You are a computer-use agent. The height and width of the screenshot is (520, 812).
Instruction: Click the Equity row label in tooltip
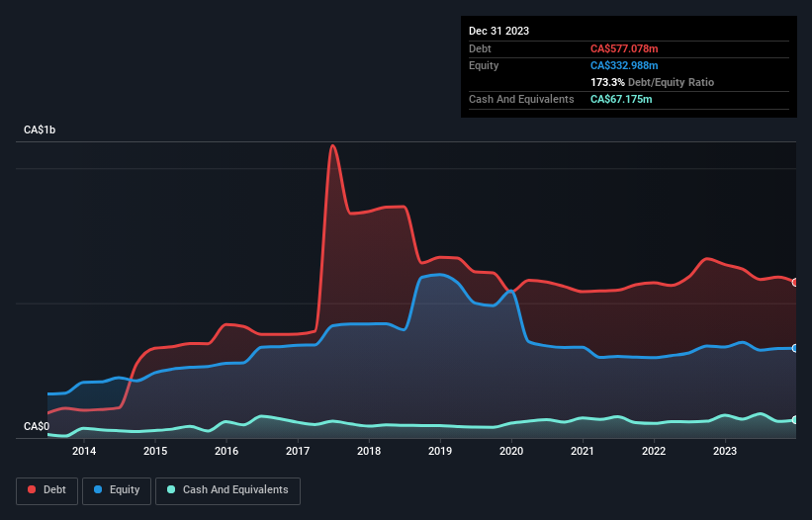coord(484,65)
